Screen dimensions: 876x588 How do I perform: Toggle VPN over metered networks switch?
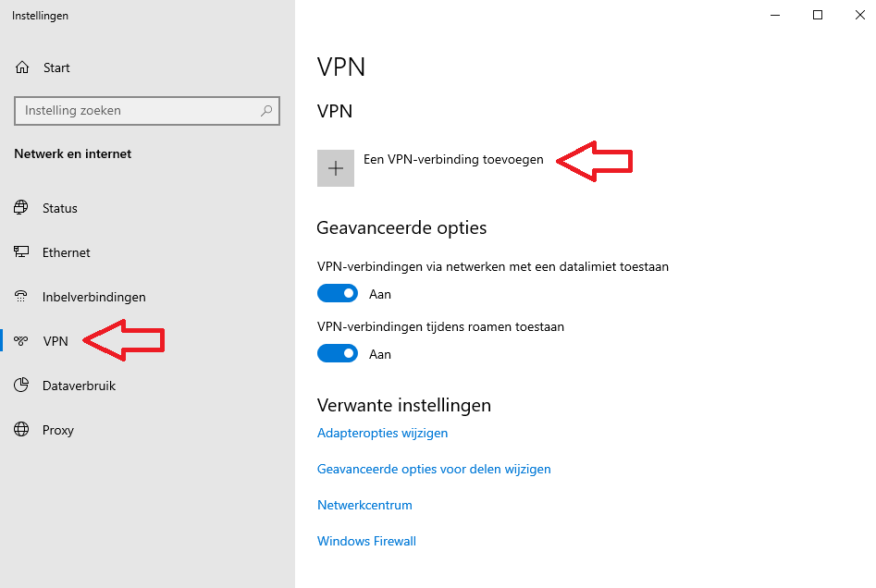(x=338, y=294)
